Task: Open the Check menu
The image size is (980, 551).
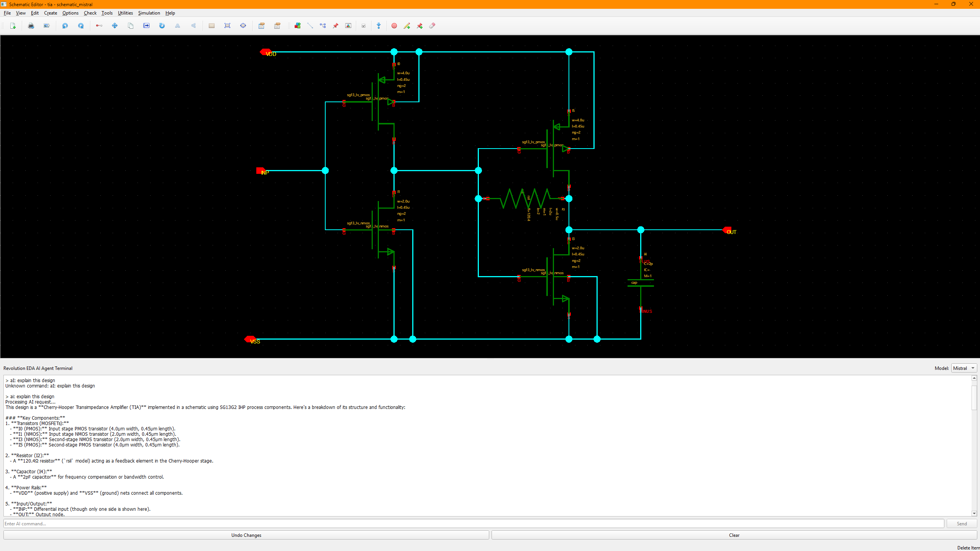Action: point(90,13)
